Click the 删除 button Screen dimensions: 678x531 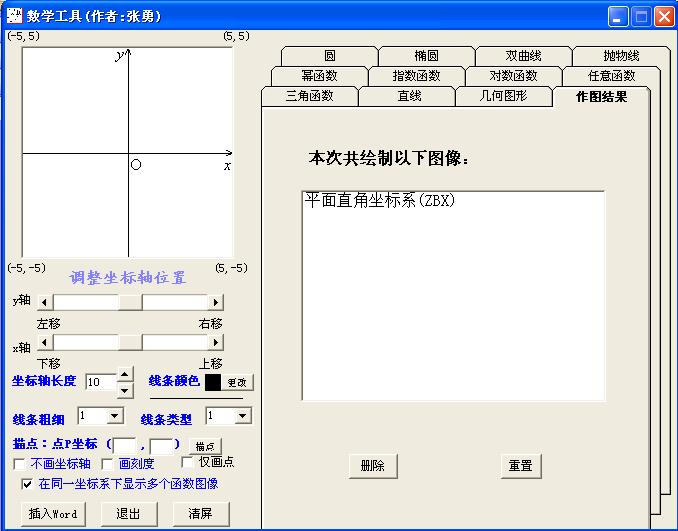pos(373,466)
